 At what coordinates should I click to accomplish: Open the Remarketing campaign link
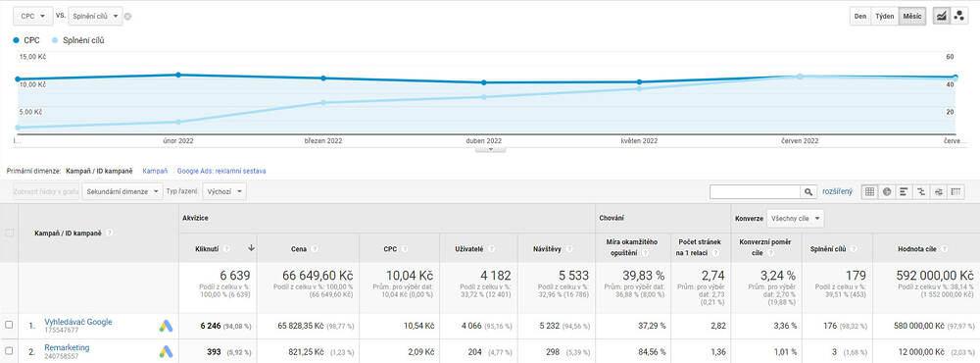67,347
